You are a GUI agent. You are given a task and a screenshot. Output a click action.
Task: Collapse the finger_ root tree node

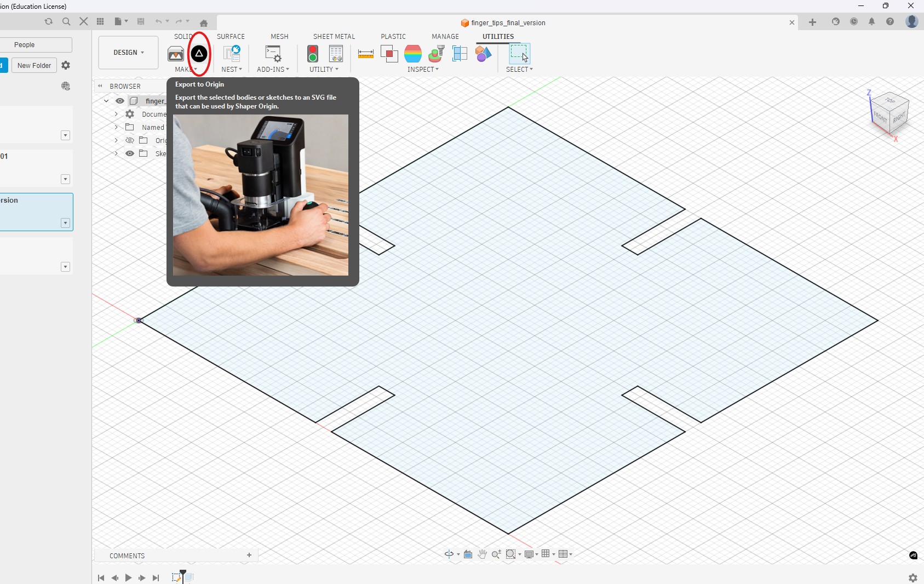[x=106, y=101]
